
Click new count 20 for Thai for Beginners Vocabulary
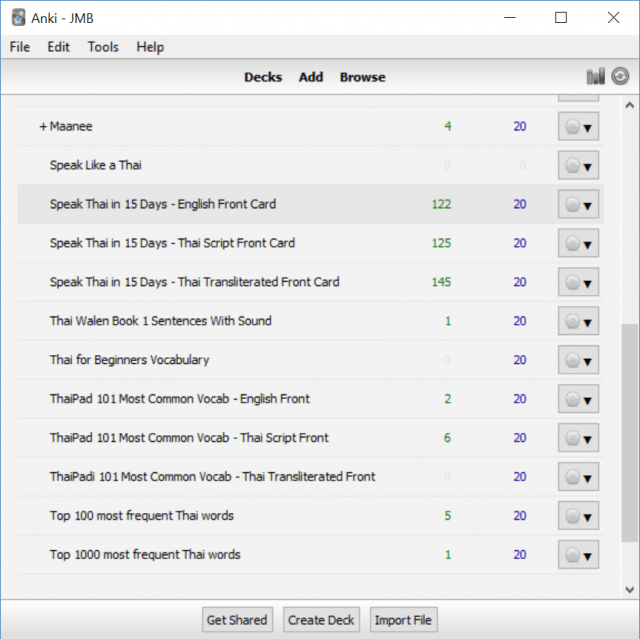click(x=520, y=360)
